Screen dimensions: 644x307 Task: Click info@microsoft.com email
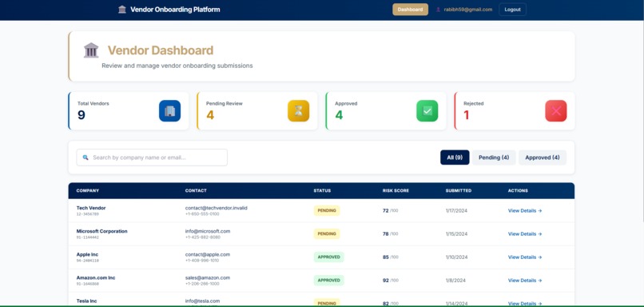(208, 231)
